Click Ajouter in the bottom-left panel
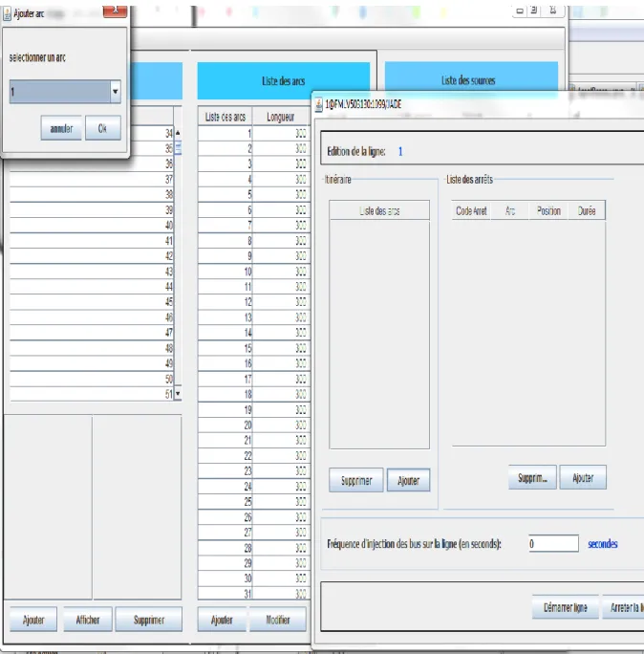The image size is (644, 654). (33, 620)
